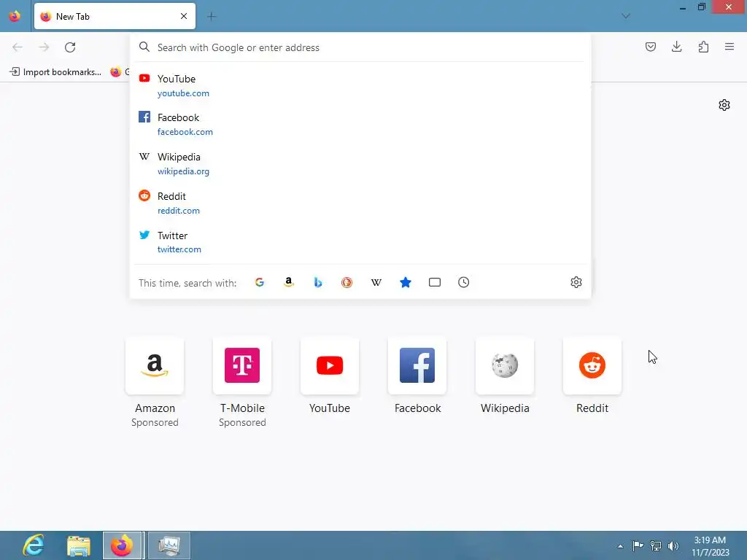Viewport: 747px width, 560px height.
Task: Open File Explorer from taskbar
Action: [79, 545]
